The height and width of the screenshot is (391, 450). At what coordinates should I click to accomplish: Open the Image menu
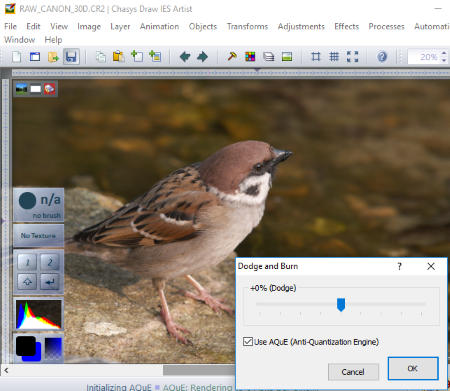(89, 26)
